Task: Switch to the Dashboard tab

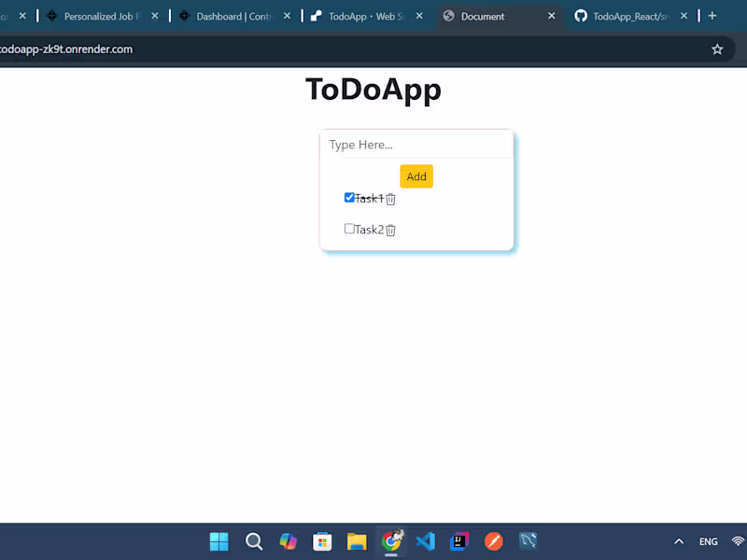Action: 232,15
